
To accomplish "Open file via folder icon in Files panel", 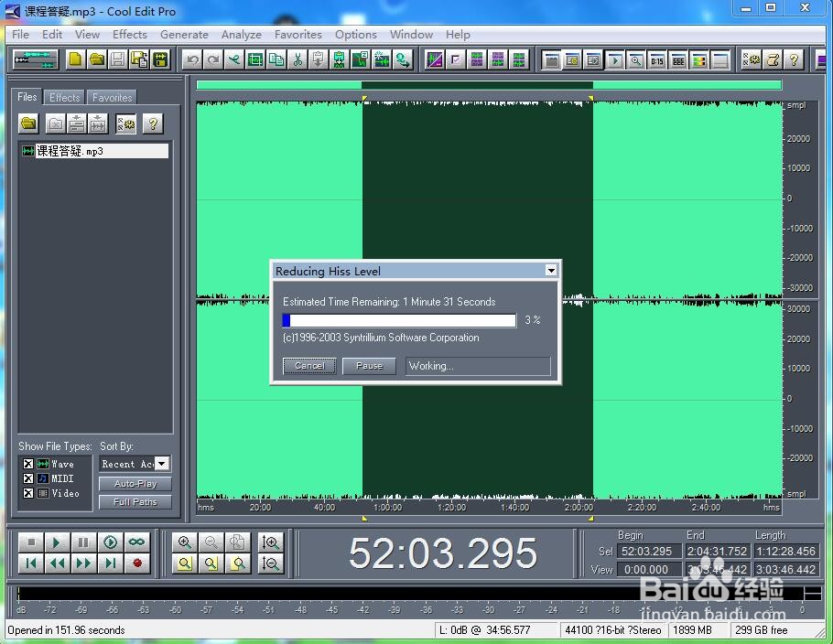I will point(28,123).
